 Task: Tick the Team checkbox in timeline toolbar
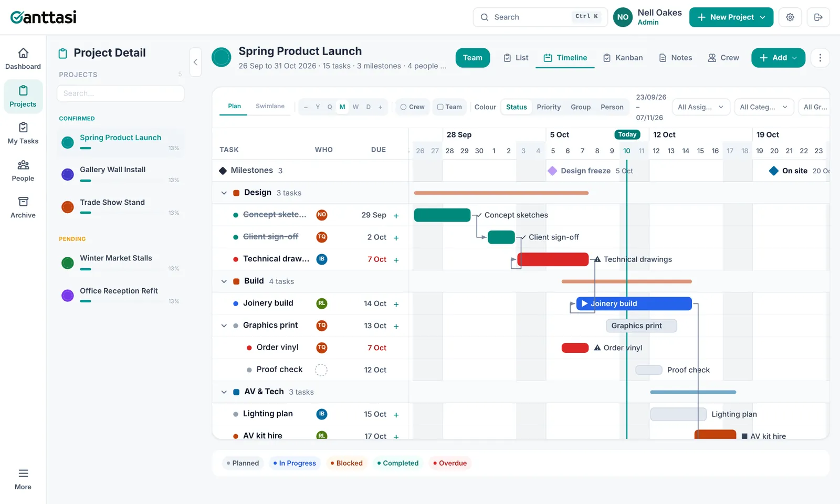[x=449, y=107]
